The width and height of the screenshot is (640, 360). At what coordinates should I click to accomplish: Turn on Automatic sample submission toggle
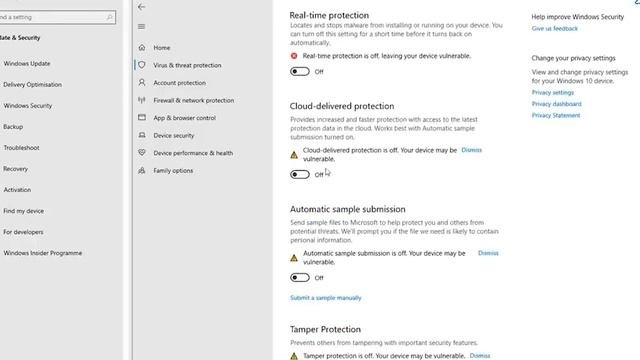[300, 278]
